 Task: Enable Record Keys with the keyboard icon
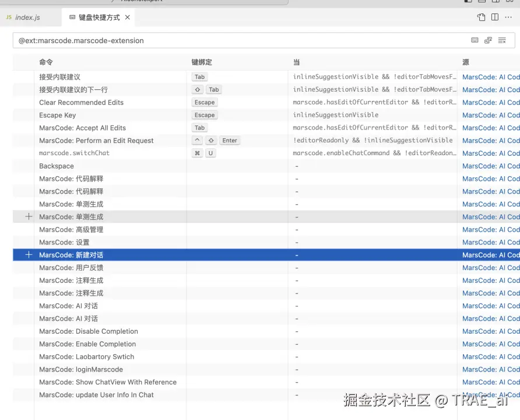(475, 40)
